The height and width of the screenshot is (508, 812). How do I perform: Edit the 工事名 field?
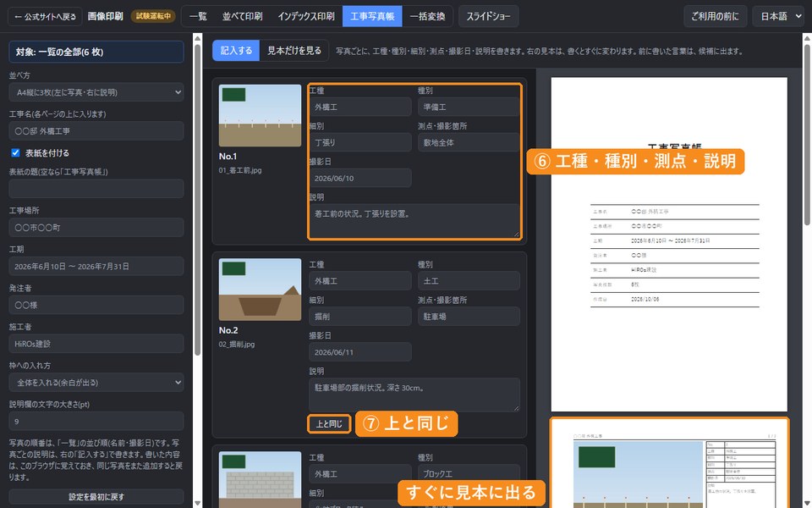coord(96,131)
